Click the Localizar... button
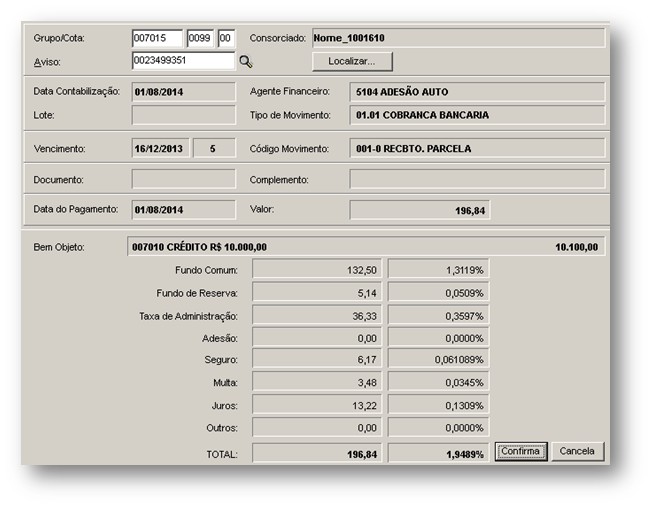 point(352,62)
